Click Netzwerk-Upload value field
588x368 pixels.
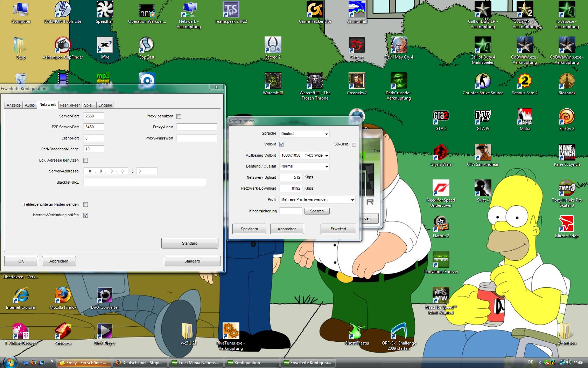pyautogui.click(x=290, y=177)
